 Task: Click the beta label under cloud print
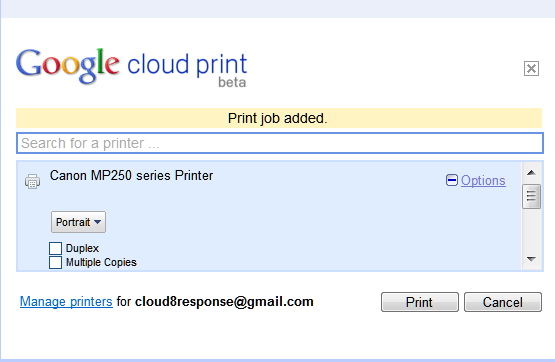pos(232,82)
